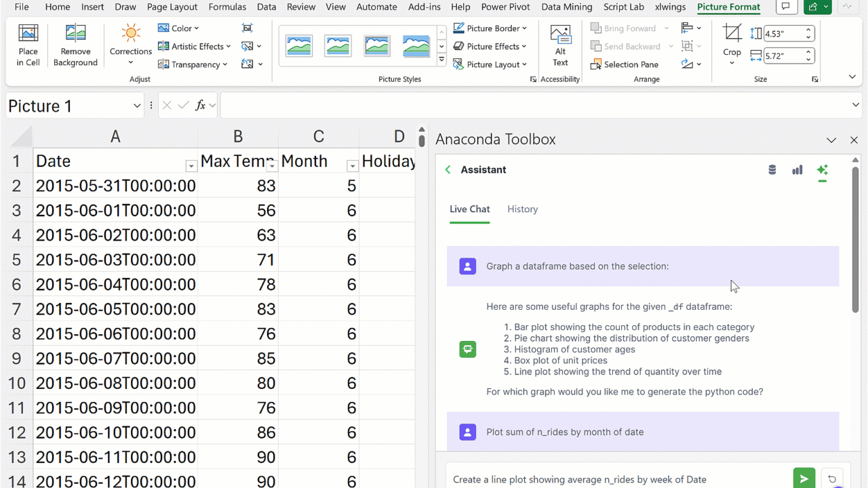868x488 pixels.
Task: Open the Anaconda datasets database icon
Action: pyautogui.click(x=772, y=170)
